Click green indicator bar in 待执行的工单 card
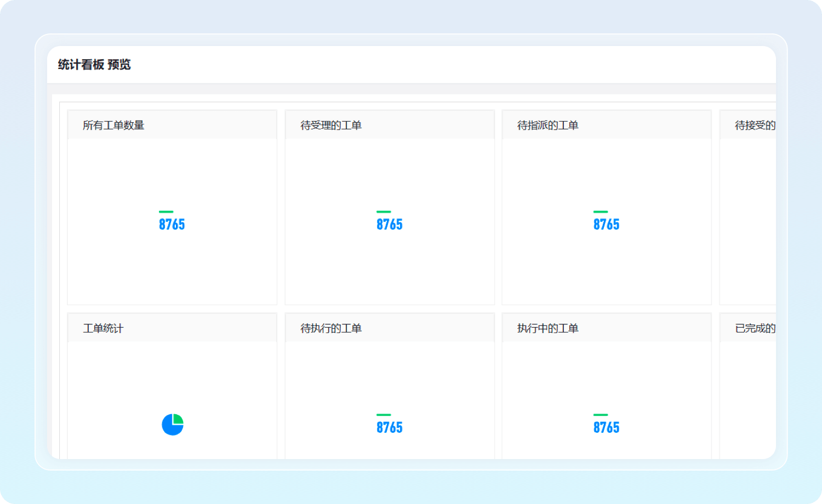Viewport: 822px width, 504px height. pyautogui.click(x=384, y=415)
